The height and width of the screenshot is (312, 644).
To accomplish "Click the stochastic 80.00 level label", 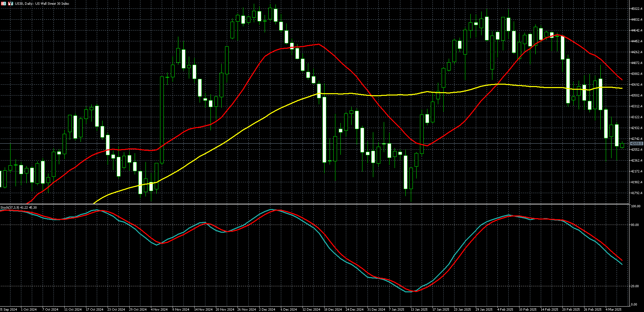I will (635, 225).
